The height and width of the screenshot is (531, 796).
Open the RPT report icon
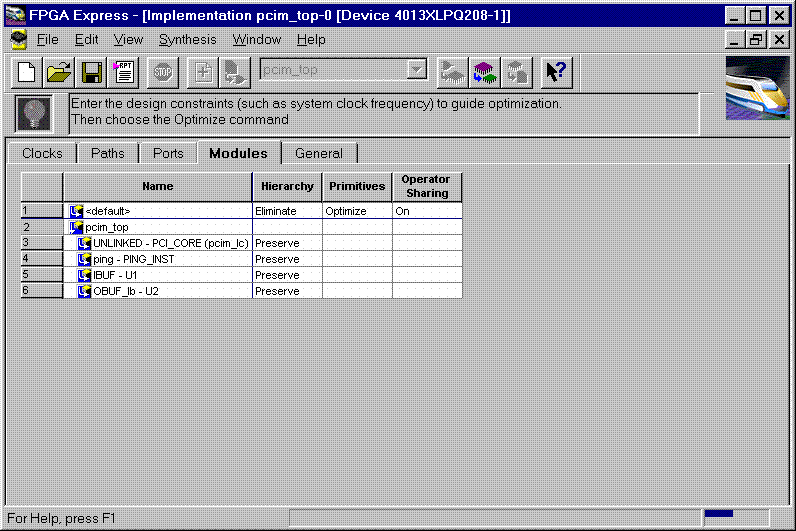point(124,72)
